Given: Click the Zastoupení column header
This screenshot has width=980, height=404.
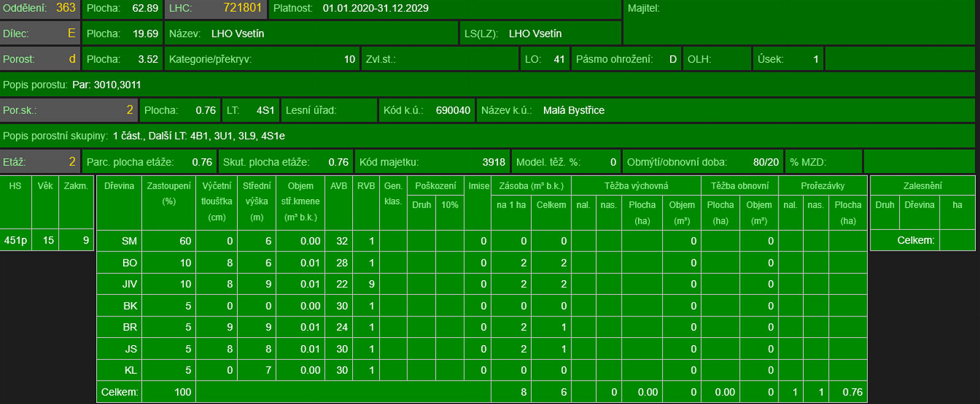Looking at the screenshot, I should pos(168,203).
